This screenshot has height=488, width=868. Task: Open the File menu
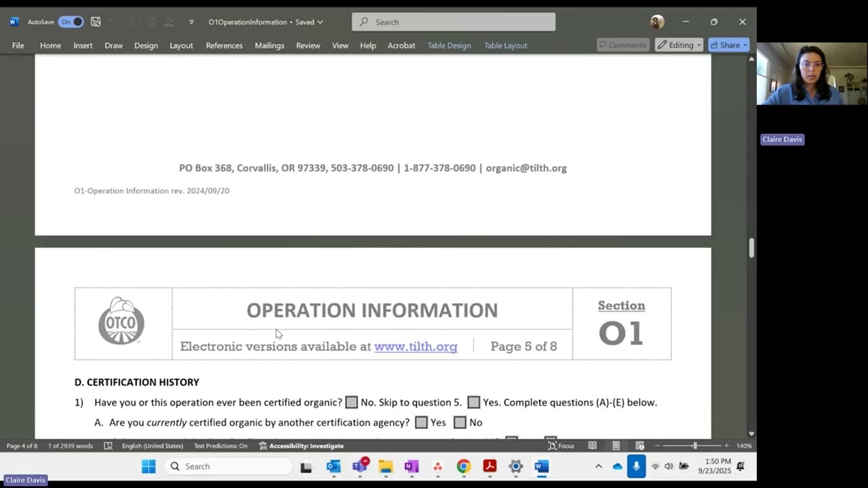pos(18,45)
